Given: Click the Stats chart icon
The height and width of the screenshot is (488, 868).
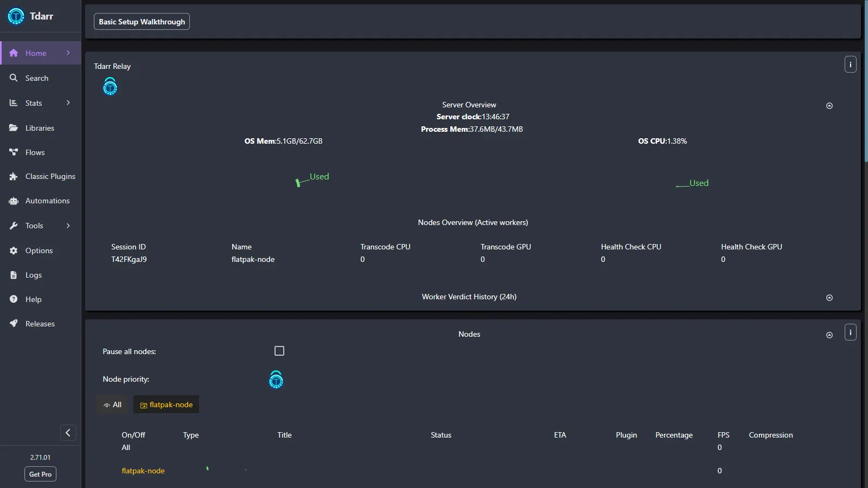Looking at the screenshot, I should pos(14,103).
